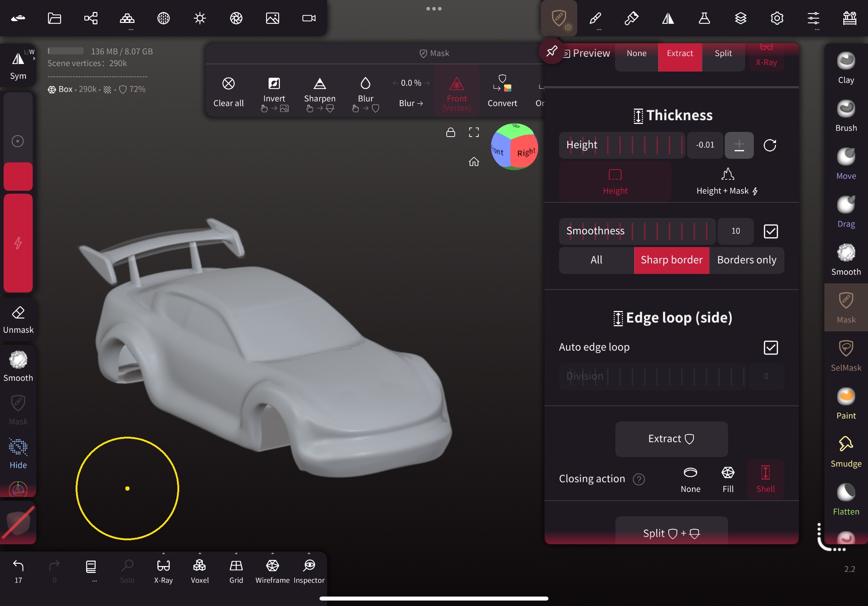Open the Layers stack icon

[x=740, y=18]
